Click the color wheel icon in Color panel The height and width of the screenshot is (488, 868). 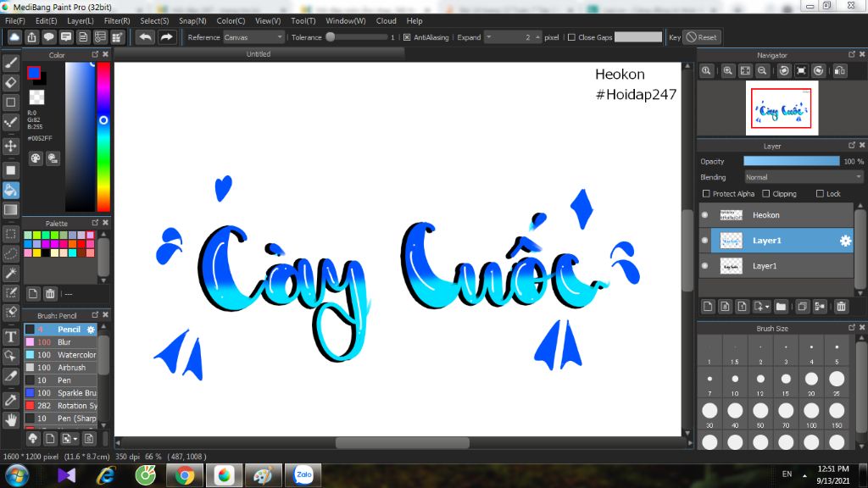pyautogui.click(x=36, y=158)
